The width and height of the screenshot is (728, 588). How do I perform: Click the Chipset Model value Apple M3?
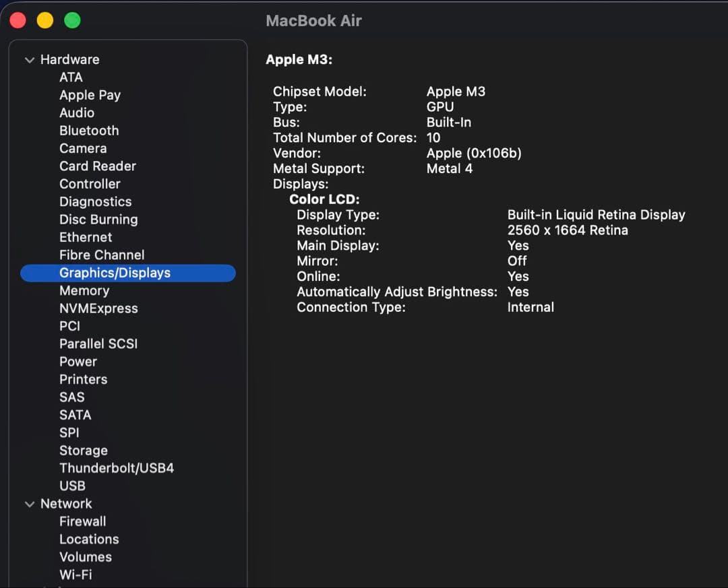click(x=456, y=92)
